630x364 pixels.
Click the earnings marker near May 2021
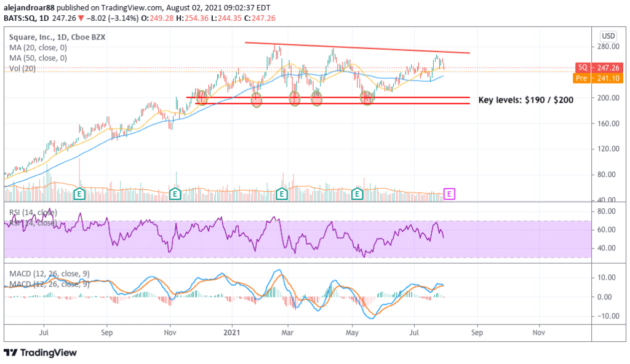[356, 194]
